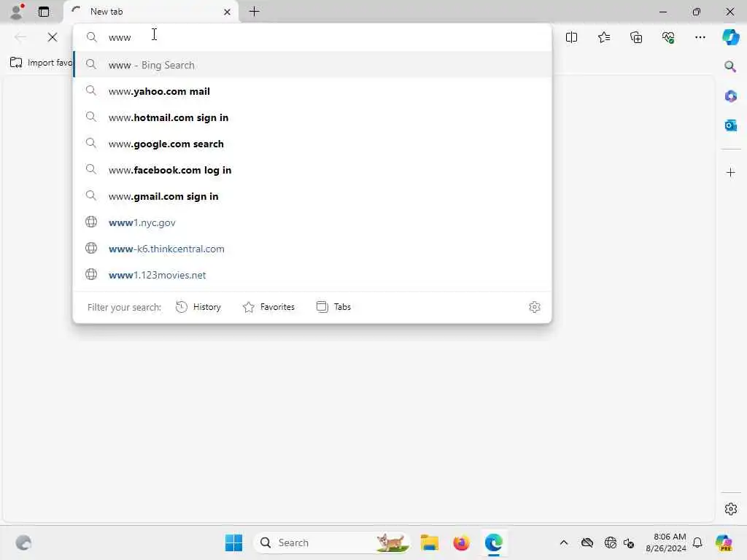Open Microsoft Edge taskbar icon

494,542
